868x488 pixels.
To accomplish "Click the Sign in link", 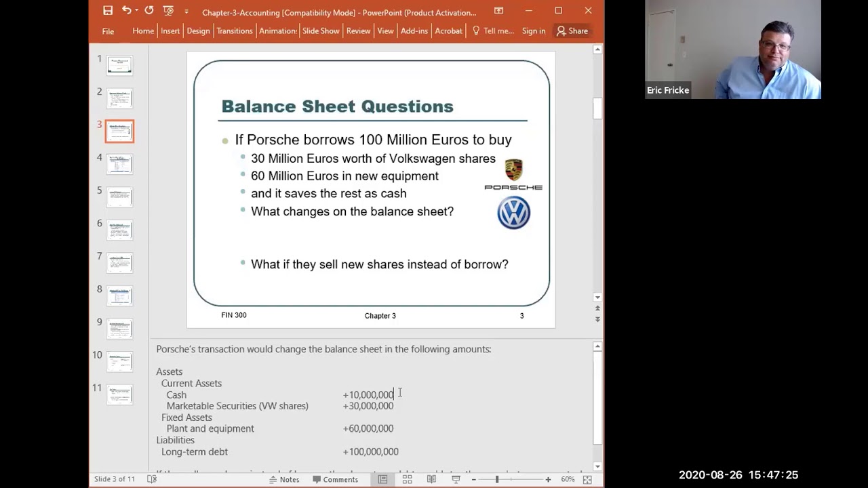I will [534, 31].
